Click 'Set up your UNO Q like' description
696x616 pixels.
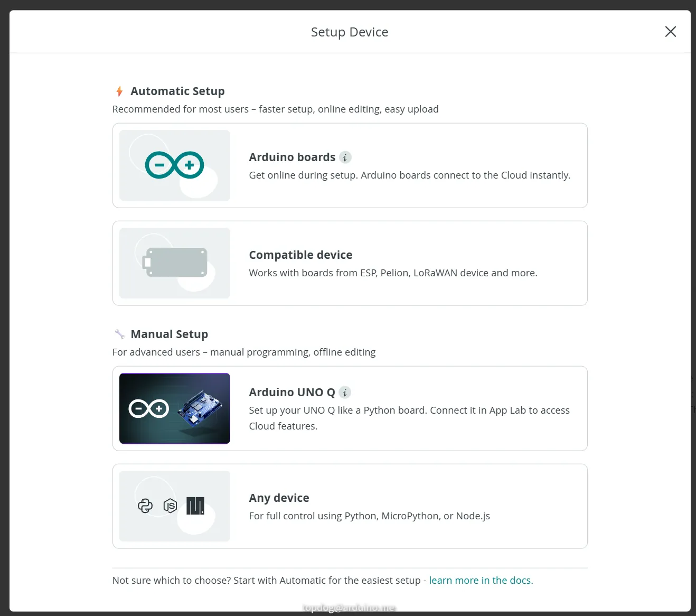pyautogui.click(x=409, y=418)
